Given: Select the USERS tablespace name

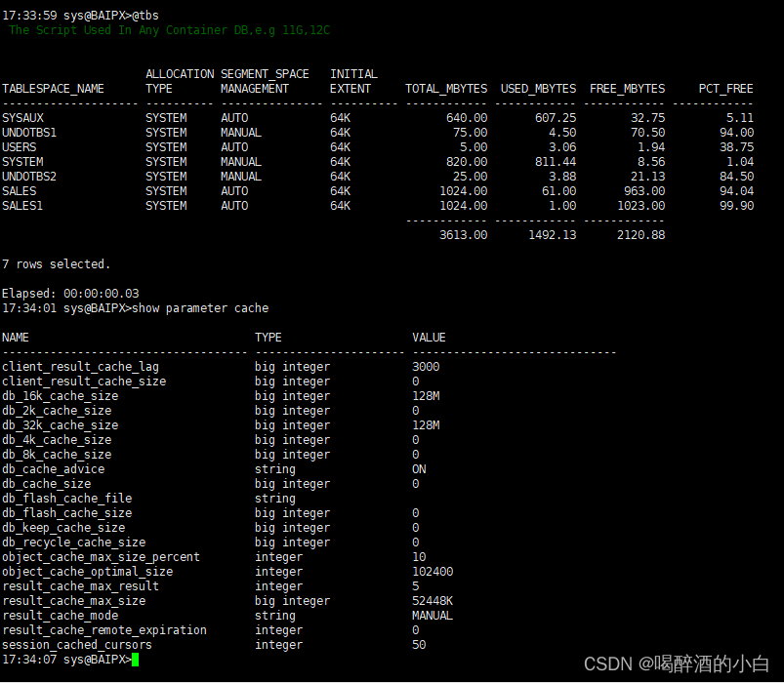Looking at the screenshot, I should pos(20,147).
